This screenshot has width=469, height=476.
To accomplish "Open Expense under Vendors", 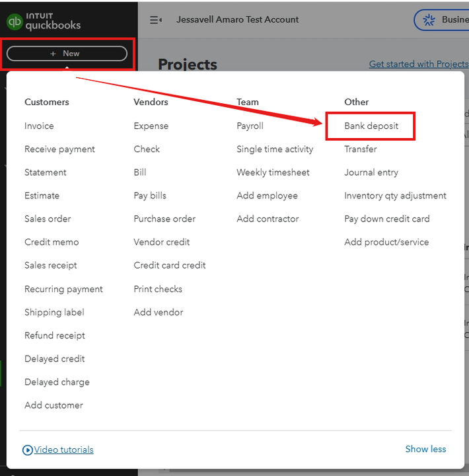I will click(151, 126).
